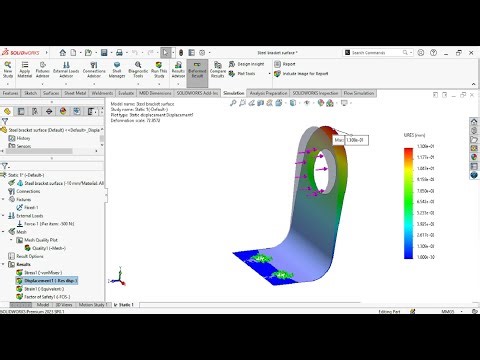Image resolution: width=480 pixels, height=360 pixels.
Task: Click the Max 1.308e-01 callout label
Action: click(x=351, y=140)
